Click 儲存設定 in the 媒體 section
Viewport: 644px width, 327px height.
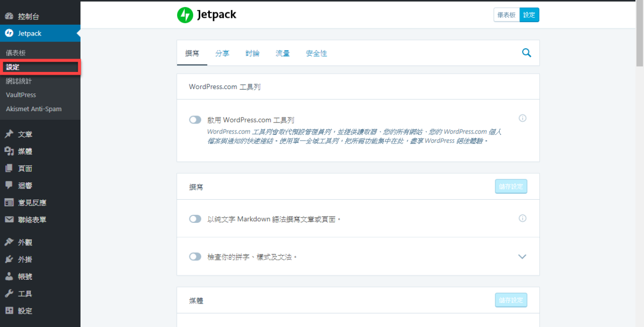511,300
